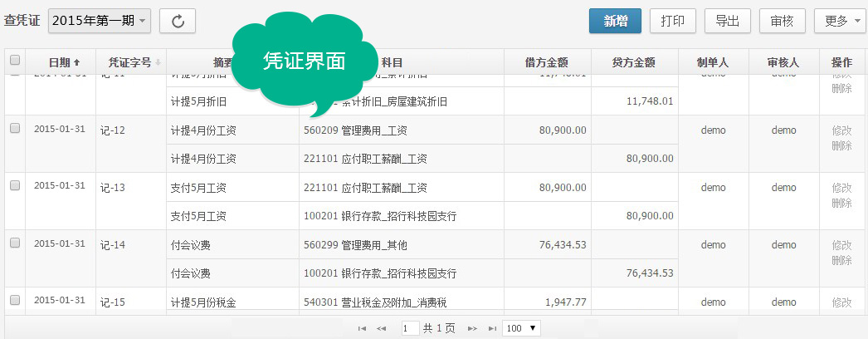Click the 导出 button
The height and width of the screenshot is (339, 868).
point(728,21)
